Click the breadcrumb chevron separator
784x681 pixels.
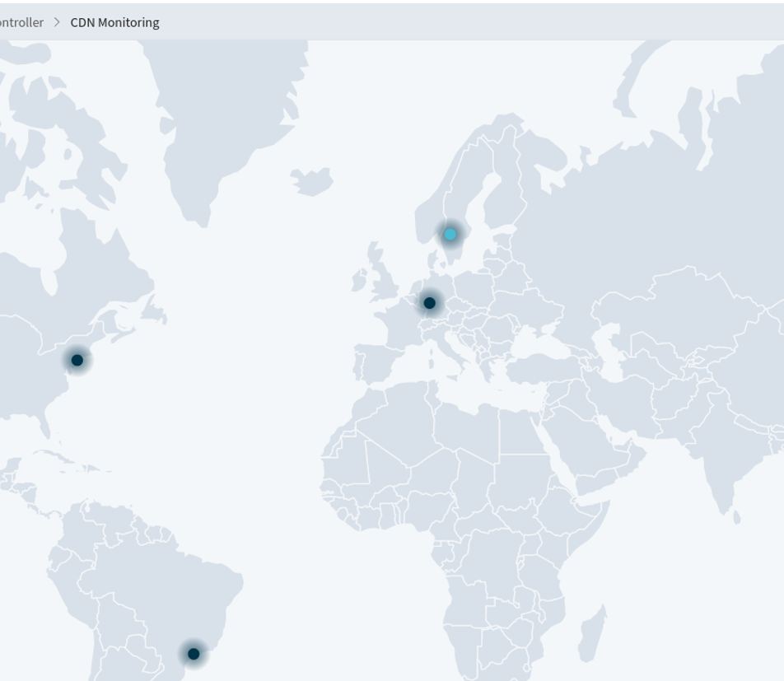[57, 22]
